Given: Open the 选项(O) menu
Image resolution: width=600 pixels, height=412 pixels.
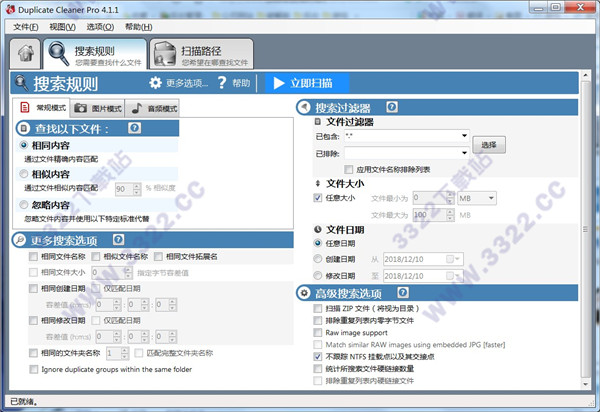Looking at the screenshot, I should 100,27.
